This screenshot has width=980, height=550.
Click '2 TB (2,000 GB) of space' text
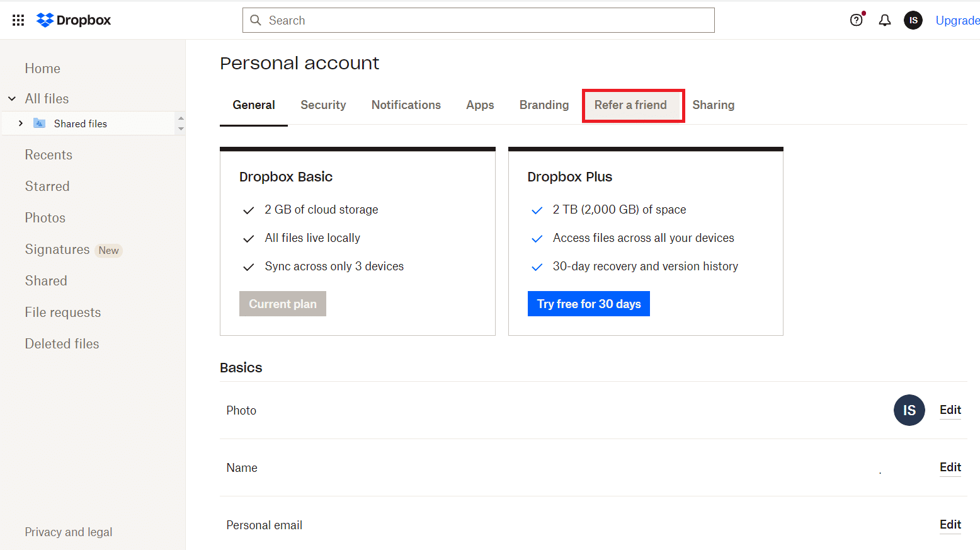(620, 210)
